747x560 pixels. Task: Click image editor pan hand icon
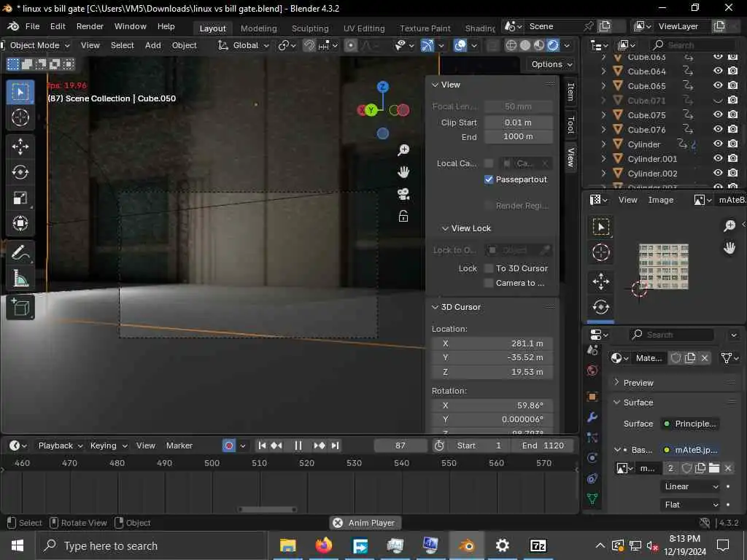click(729, 248)
